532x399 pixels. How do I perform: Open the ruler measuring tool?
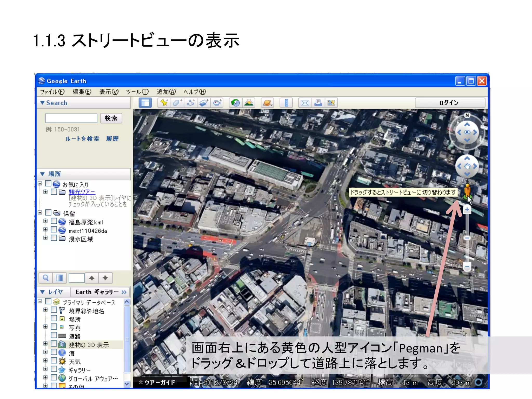coord(286,103)
